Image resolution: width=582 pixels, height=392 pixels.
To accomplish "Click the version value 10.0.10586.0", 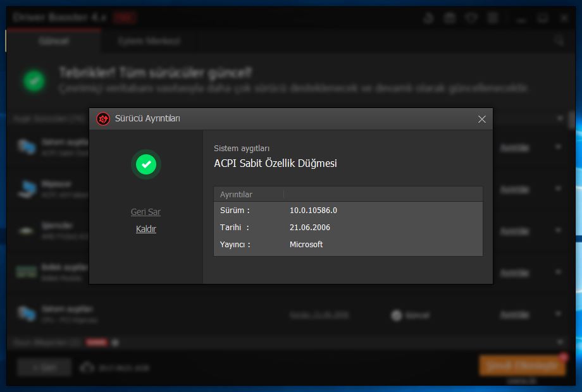I will tap(313, 211).
